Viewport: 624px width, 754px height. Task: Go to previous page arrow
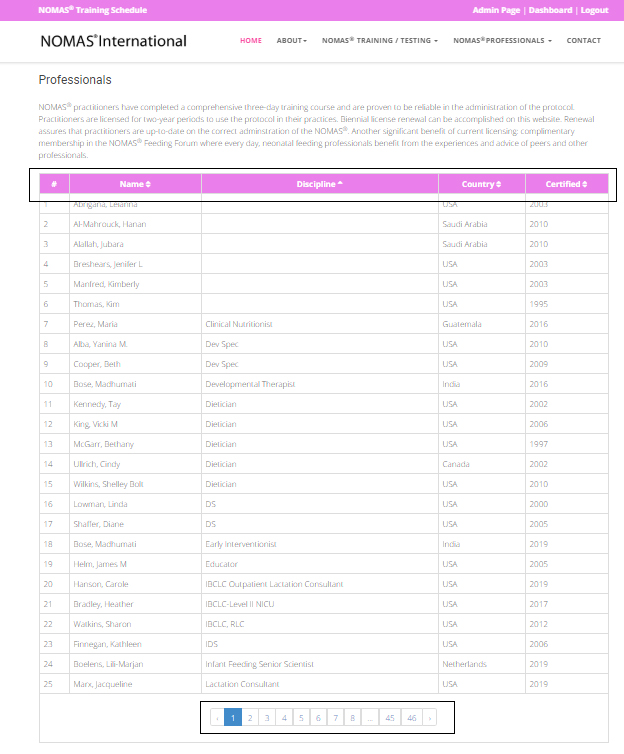[215, 717]
